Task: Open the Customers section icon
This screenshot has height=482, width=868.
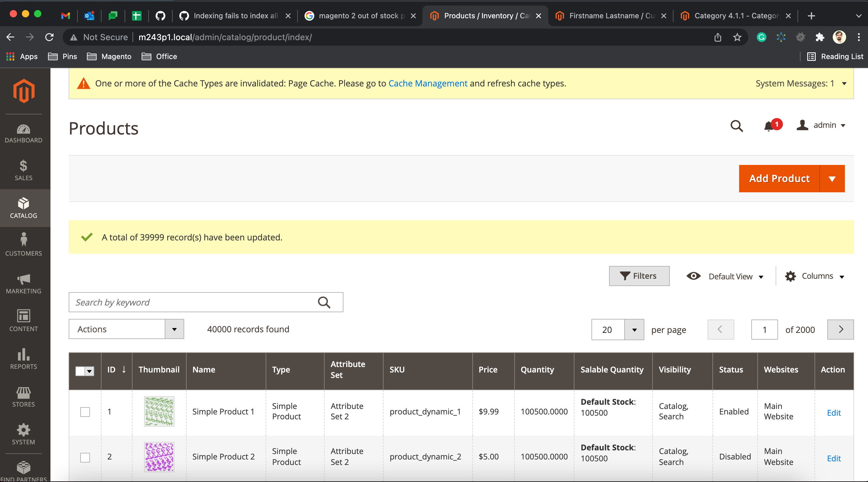Action: pyautogui.click(x=23, y=245)
